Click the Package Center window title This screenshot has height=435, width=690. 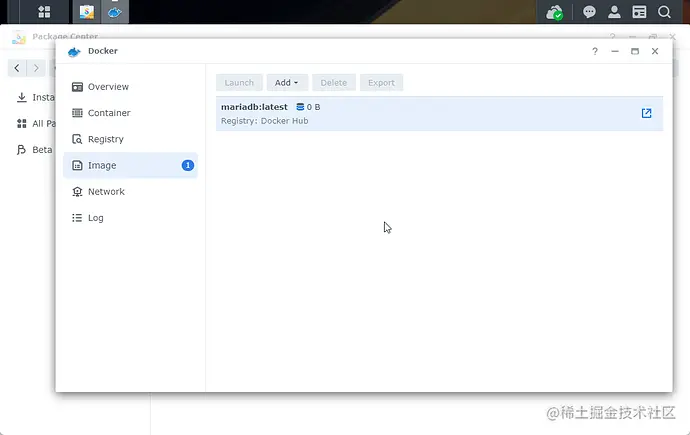click(x=65, y=36)
